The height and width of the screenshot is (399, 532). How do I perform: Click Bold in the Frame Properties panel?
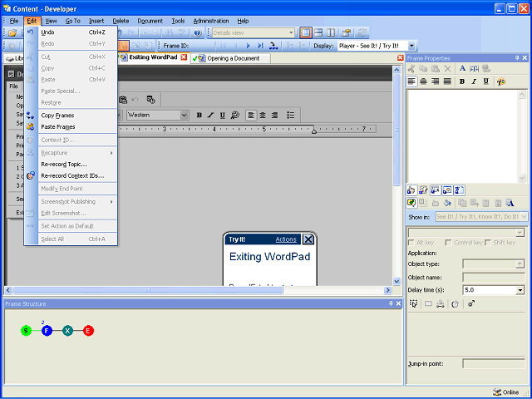[x=462, y=81]
